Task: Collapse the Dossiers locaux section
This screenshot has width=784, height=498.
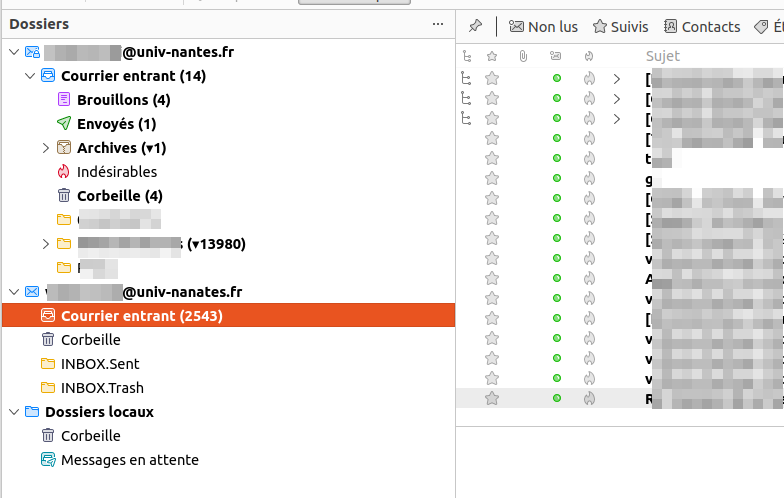Action: 13,412
